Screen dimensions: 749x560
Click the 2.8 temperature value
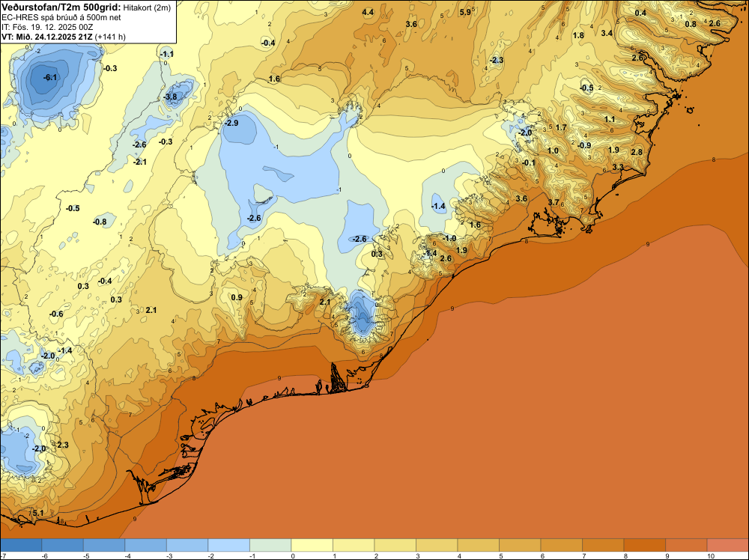click(637, 152)
